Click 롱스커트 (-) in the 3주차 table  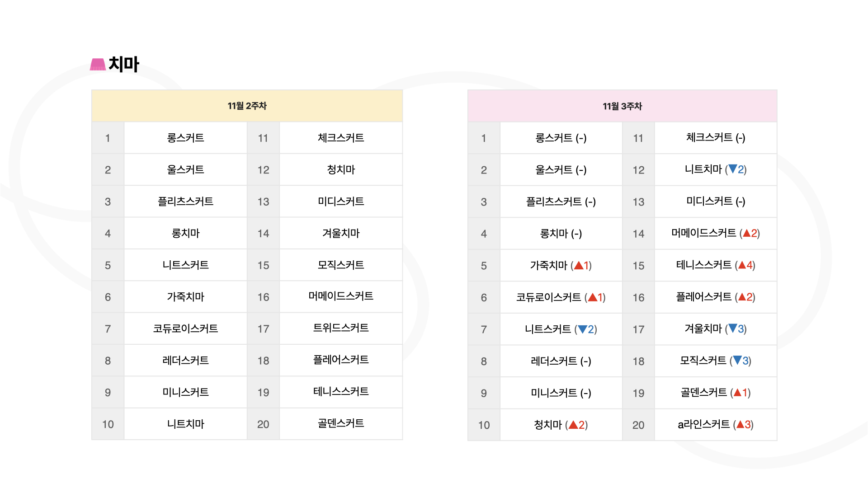(x=561, y=138)
